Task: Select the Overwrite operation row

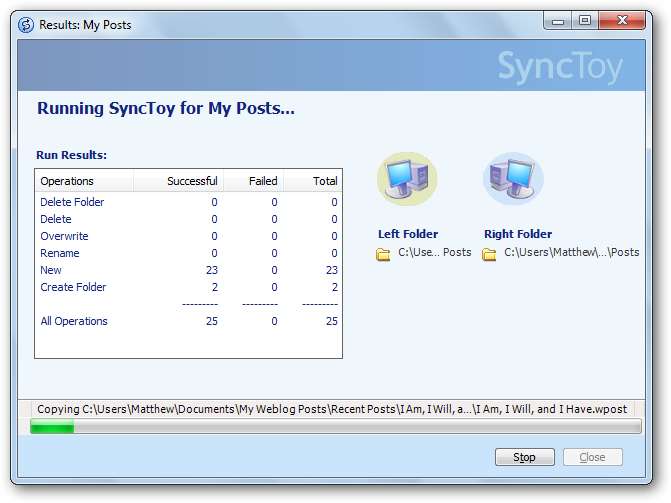Action: click(x=64, y=236)
